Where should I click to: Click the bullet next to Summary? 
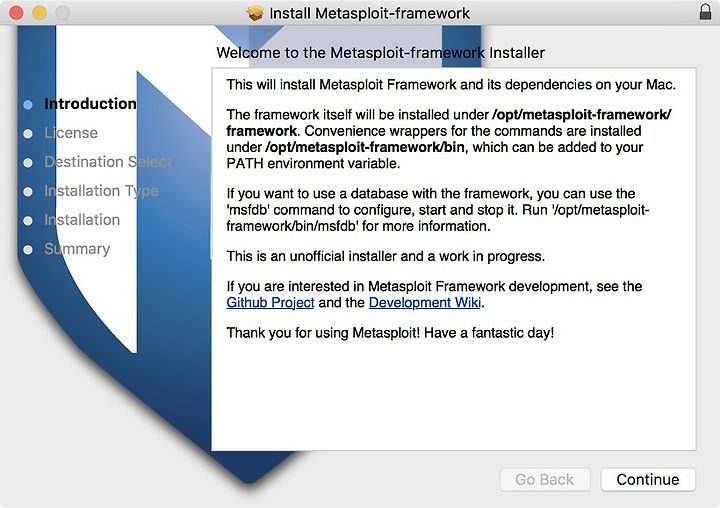click(28, 249)
